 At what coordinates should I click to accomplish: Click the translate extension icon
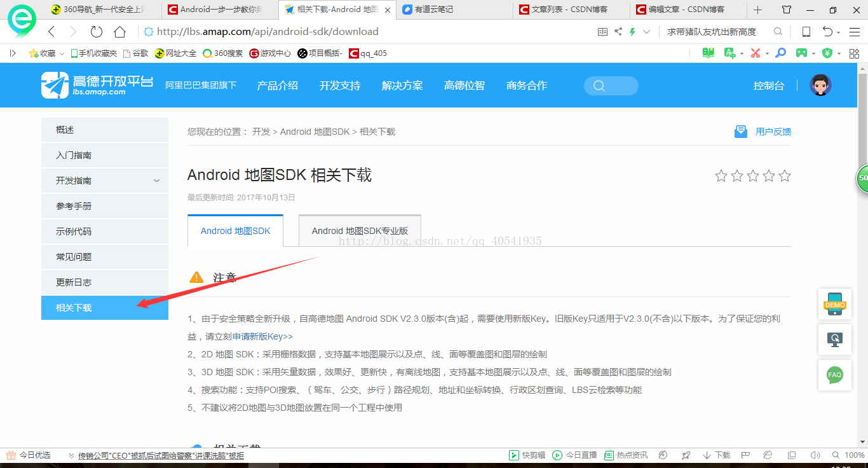[729, 53]
